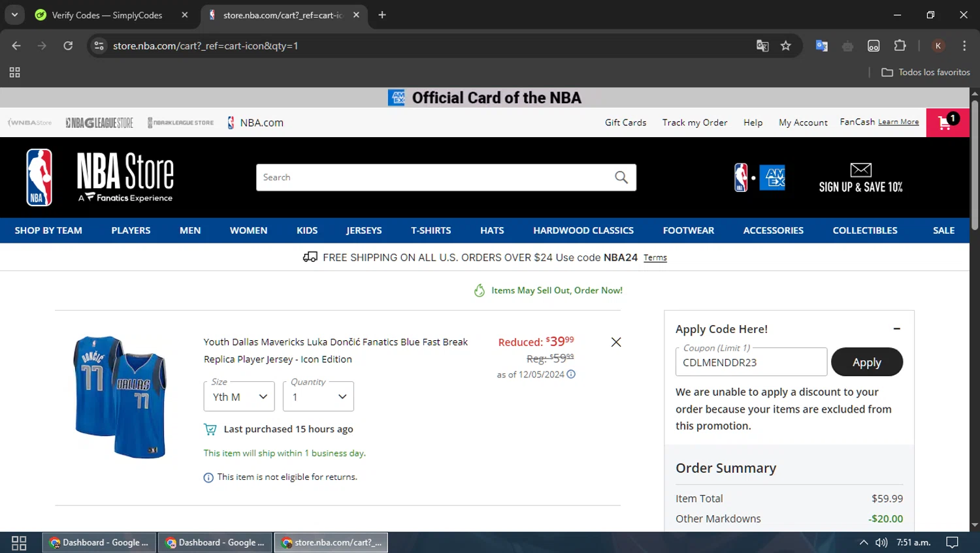Click the browser reload button
980x553 pixels.
[68, 46]
